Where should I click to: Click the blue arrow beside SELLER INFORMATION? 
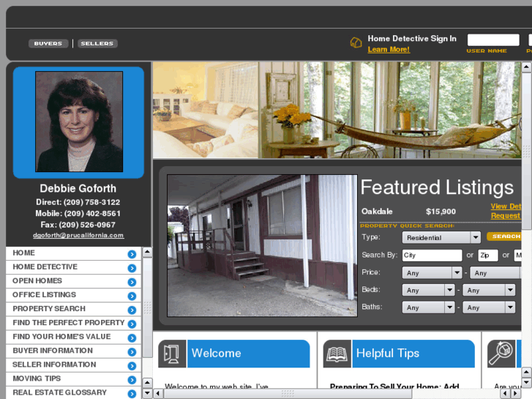(132, 366)
